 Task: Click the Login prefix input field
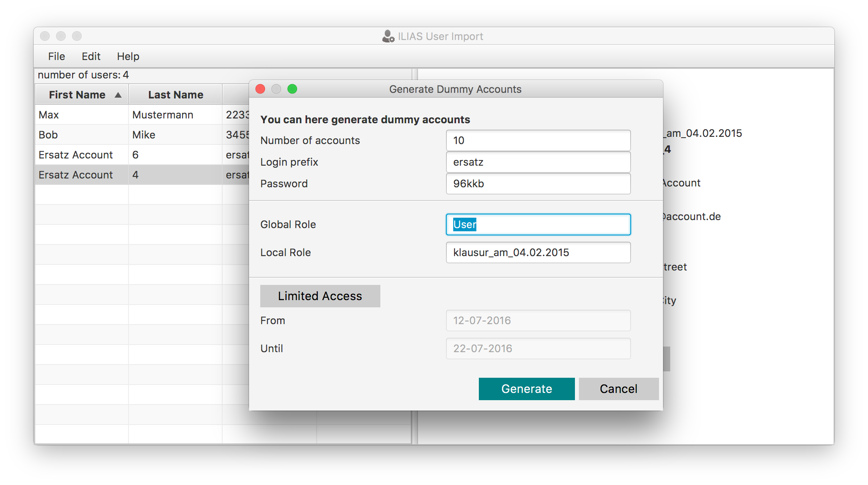point(538,162)
